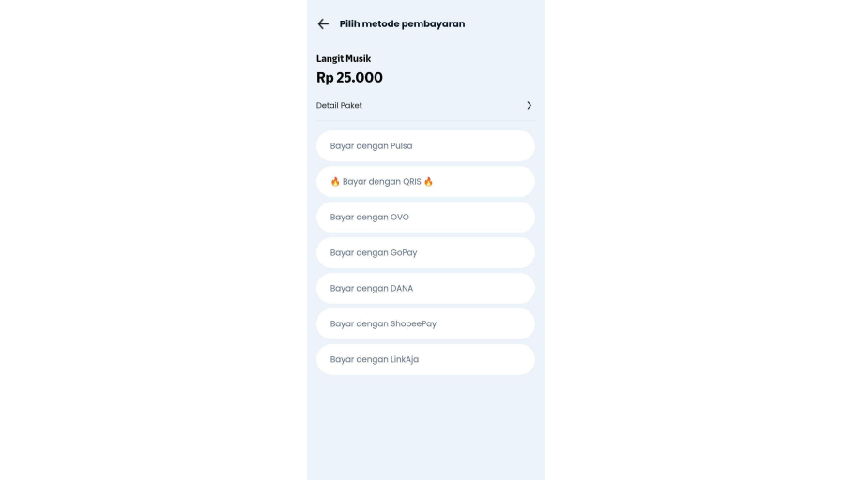Click the Langit Musik package name

(x=343, y=59)
